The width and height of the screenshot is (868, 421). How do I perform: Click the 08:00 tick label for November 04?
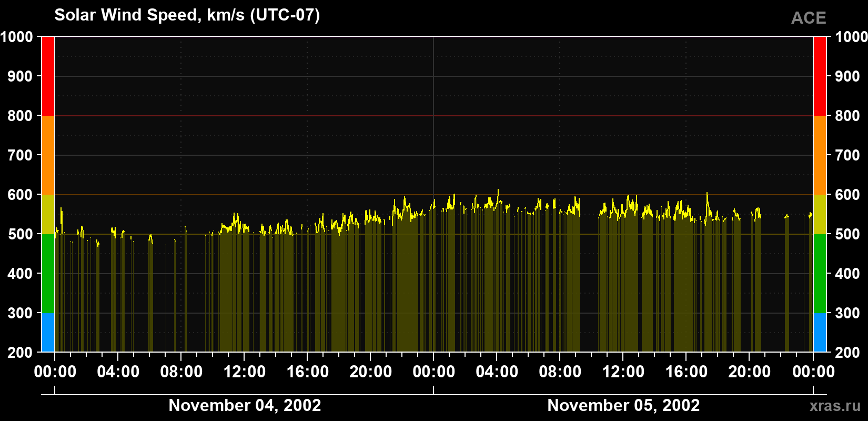coord(181,372)
